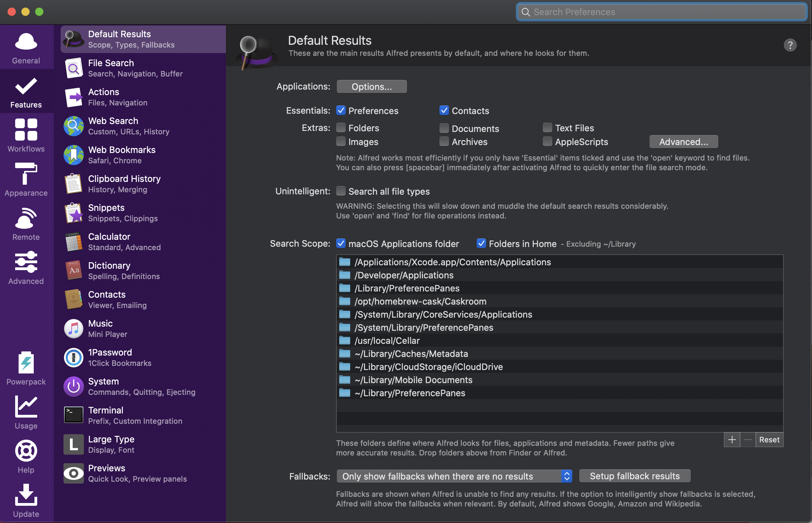
Task: Enable the AppleScripts checkbox
Action: (x=548, y=142)
